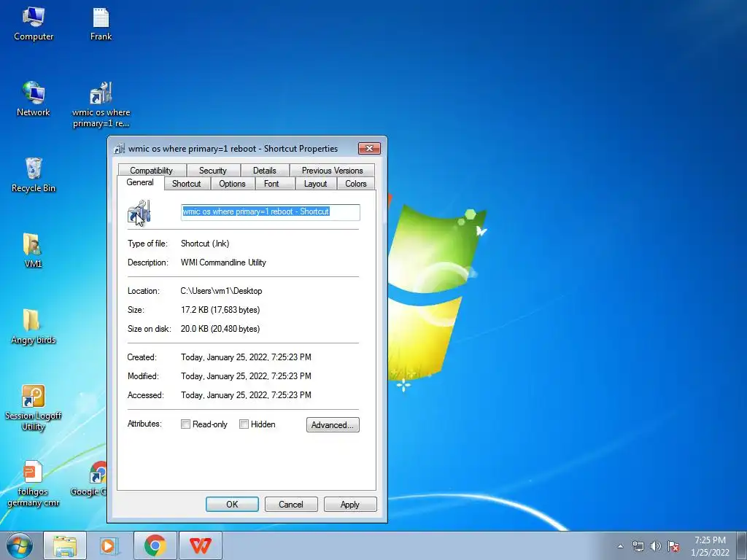This screenshot has width=747, height=560.
Task: Click the Show desktop strip beside the clock
Action: point(742,546)
